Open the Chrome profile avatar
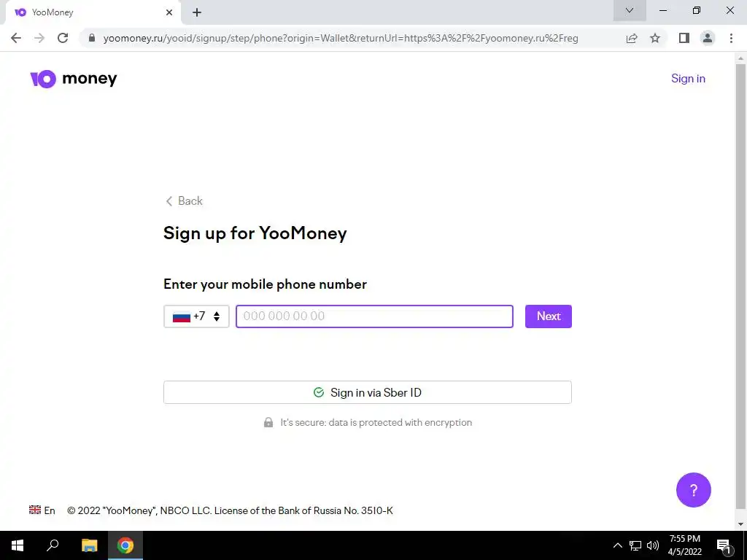Viewport: 747px width, 560px height. [x=708, y=38]
